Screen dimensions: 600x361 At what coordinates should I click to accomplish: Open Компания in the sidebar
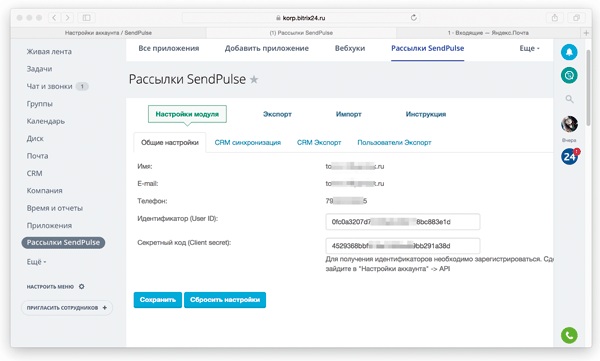click(44, 191)
